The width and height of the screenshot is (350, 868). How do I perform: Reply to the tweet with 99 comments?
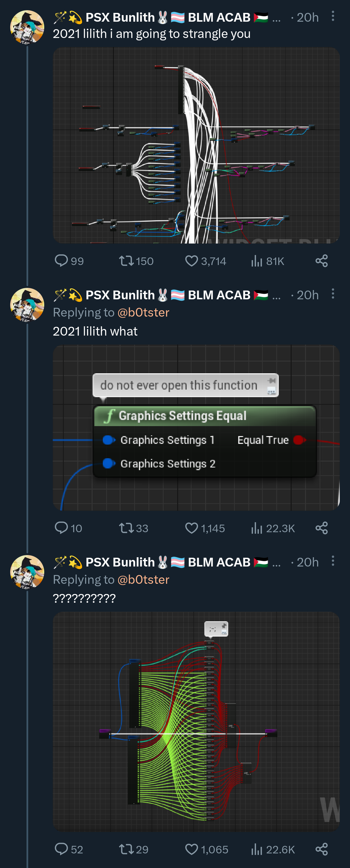tap(61, 261)
